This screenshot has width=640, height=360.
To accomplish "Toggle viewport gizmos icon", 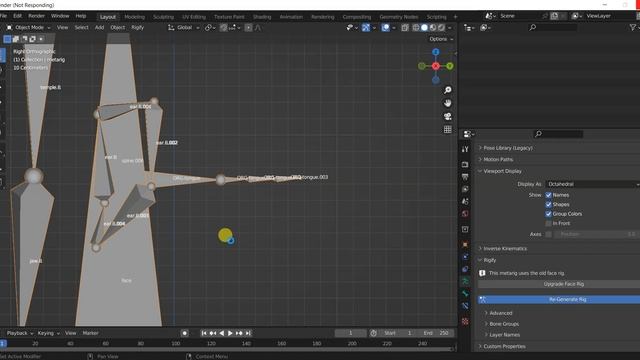I will click(x=366, y=28).
